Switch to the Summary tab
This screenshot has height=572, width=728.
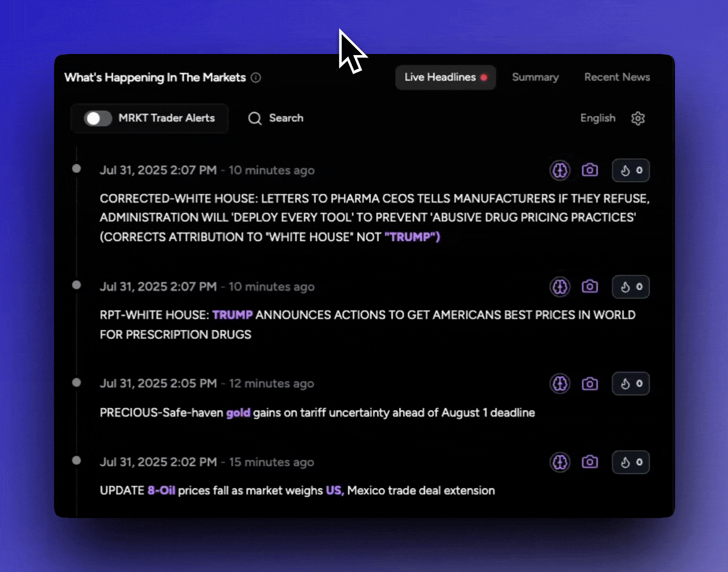[x=535, y=77]
